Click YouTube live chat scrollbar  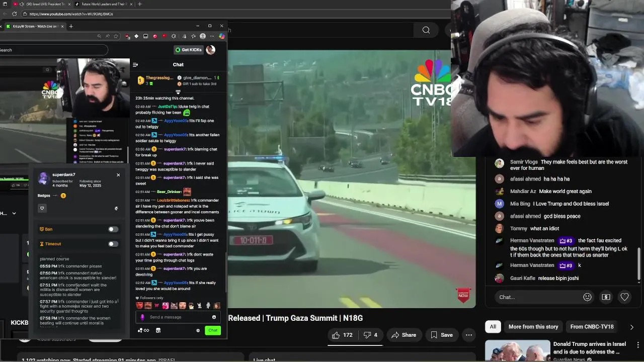click(639, 264)
